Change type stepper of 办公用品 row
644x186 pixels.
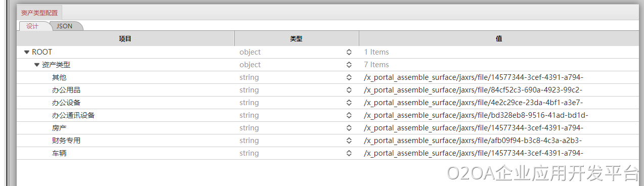pos(349,90)
